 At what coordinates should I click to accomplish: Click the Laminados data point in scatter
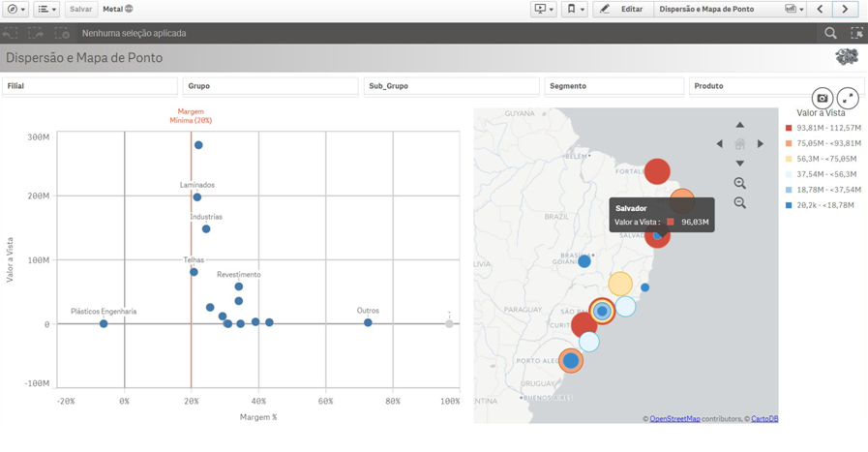pyautogui.click(x=197, y=197)
